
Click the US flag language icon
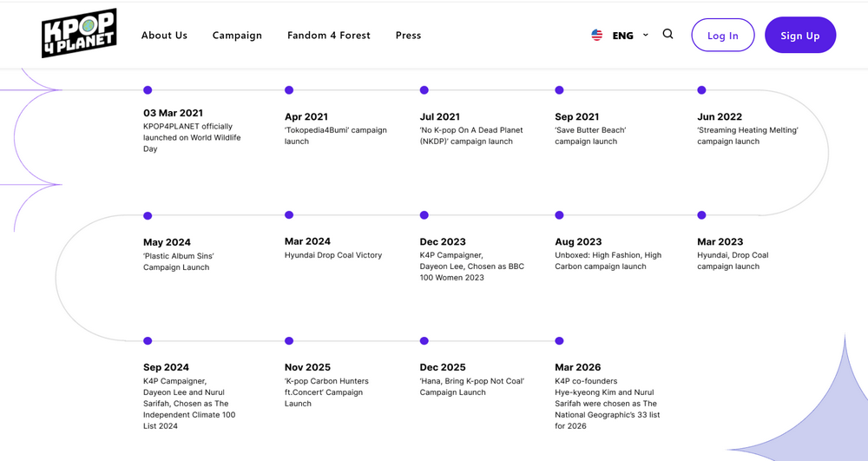click(x=597, y=35)
